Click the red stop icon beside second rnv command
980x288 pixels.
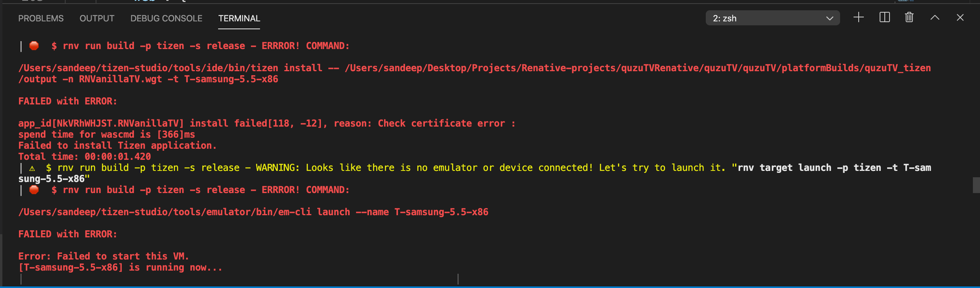tap(34, 190)
